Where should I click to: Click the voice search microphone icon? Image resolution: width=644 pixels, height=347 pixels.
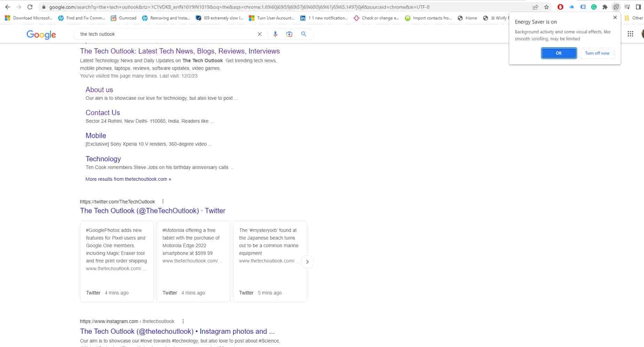coord(275,34)
